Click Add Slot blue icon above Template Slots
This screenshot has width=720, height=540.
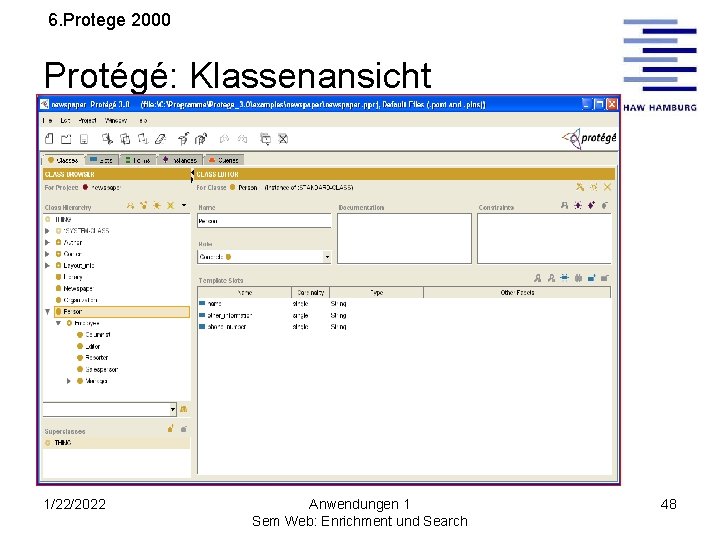click(591, 278)
